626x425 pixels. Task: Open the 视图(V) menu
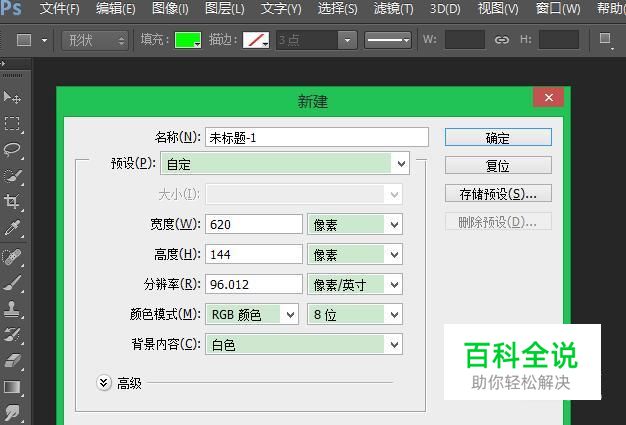tap(498, 8)
